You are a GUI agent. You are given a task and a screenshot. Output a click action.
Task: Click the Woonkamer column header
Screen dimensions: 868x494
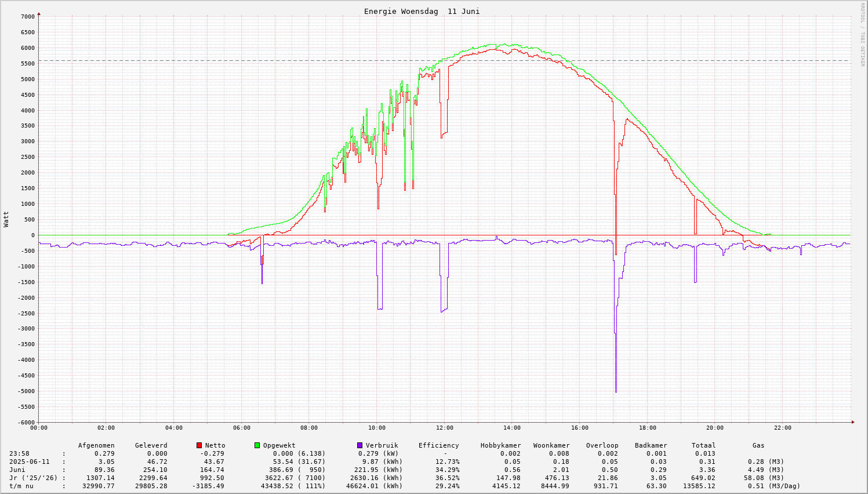click(551, 445)
